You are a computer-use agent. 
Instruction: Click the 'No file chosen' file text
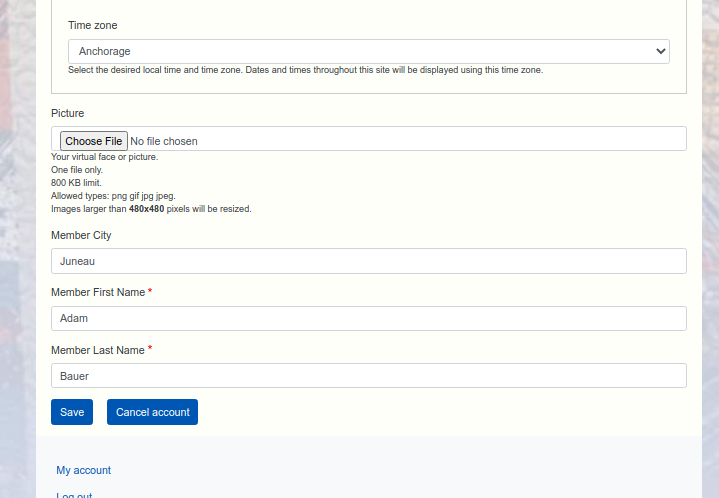(164, 141)
